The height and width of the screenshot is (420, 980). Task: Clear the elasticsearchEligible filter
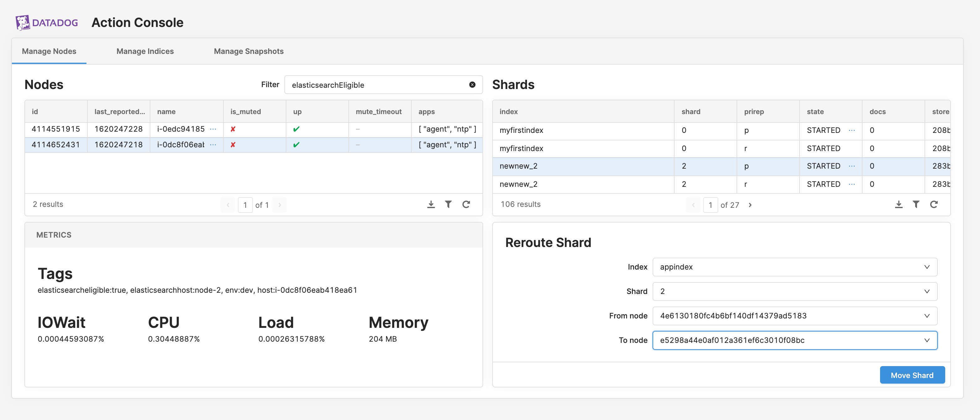click(x=472, y=84)
